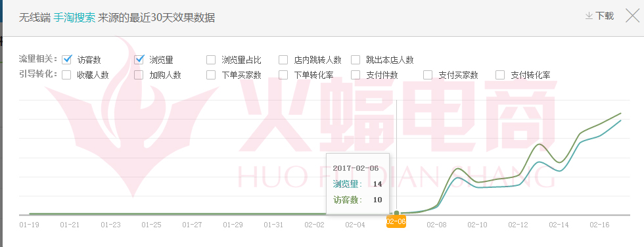Select the highlighted 02-06 date marker
The height and width of the screenshot is (247, 644).
tap(396, 222)
